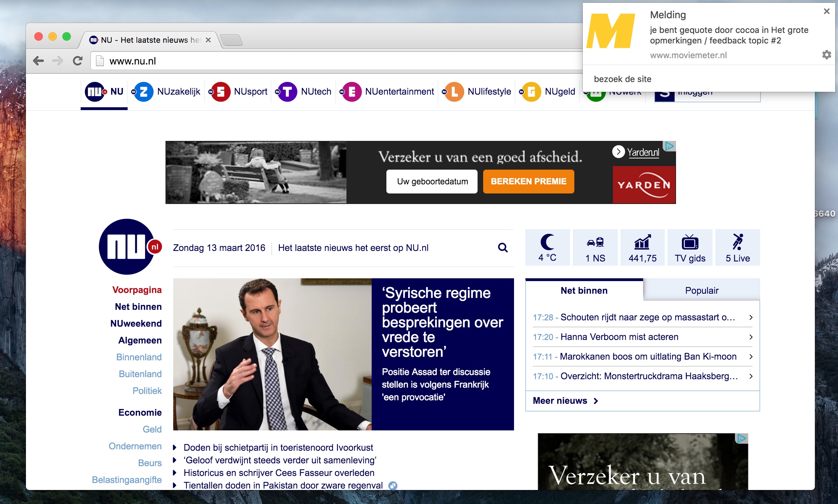The image size is (838, 504).
Task: Open the NS traffic info icon
Action: pyautogui.click(x=595, y=242)
